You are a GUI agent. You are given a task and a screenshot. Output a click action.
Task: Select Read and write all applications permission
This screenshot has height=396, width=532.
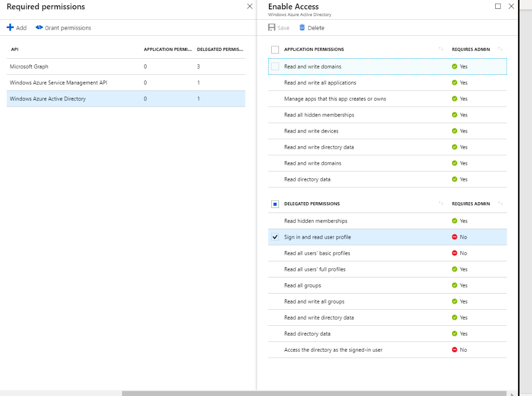[x=388, y=83]
